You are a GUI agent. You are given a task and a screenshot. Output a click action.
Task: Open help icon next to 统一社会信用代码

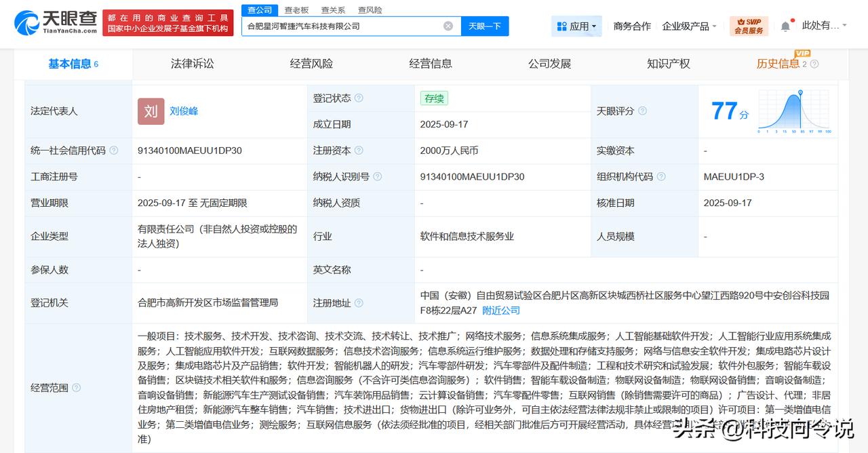114,151
